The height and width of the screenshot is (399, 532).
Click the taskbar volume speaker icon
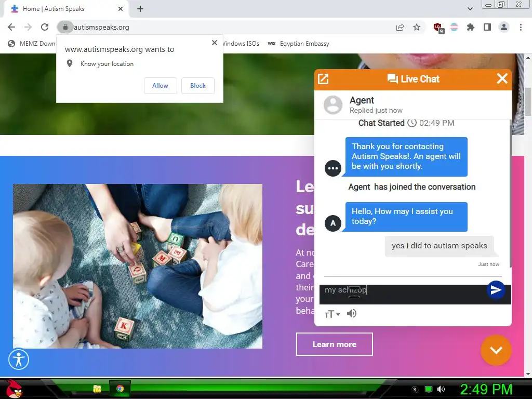coord(441,389)
